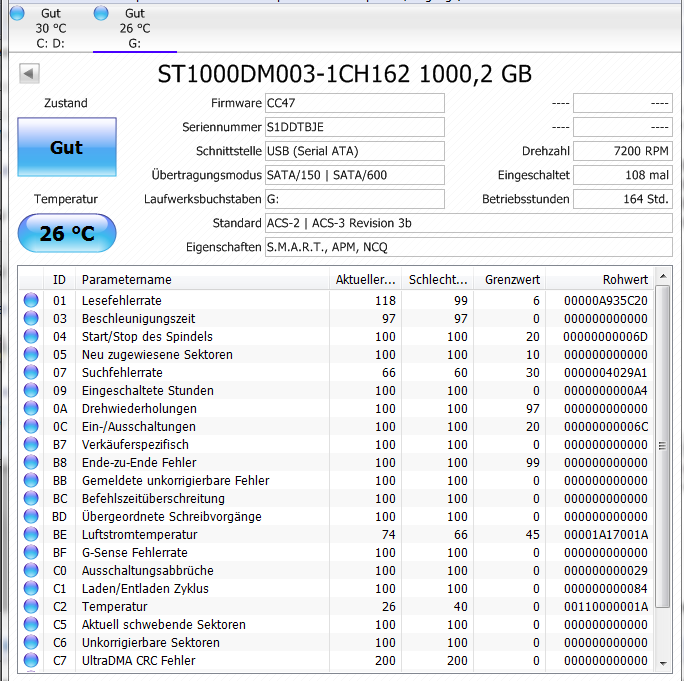The image size is (684, 681).
Task: Click the Firmware field showing CC47
Action: 355,103
